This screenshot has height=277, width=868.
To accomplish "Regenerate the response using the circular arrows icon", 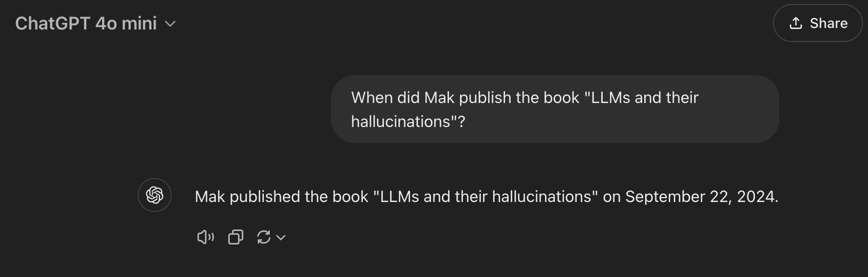I will pyautogui.click(x=264, y=237).
